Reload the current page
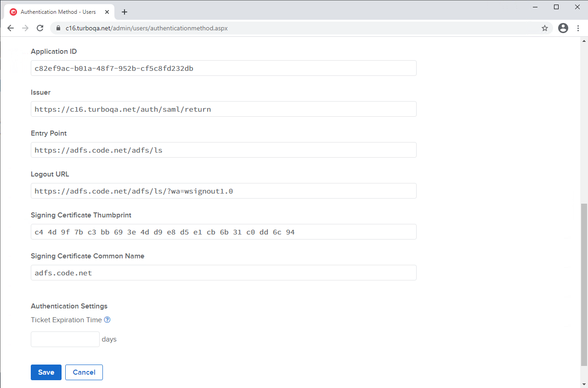This screenshot has height=388, width=588. (x=40, y=28)
